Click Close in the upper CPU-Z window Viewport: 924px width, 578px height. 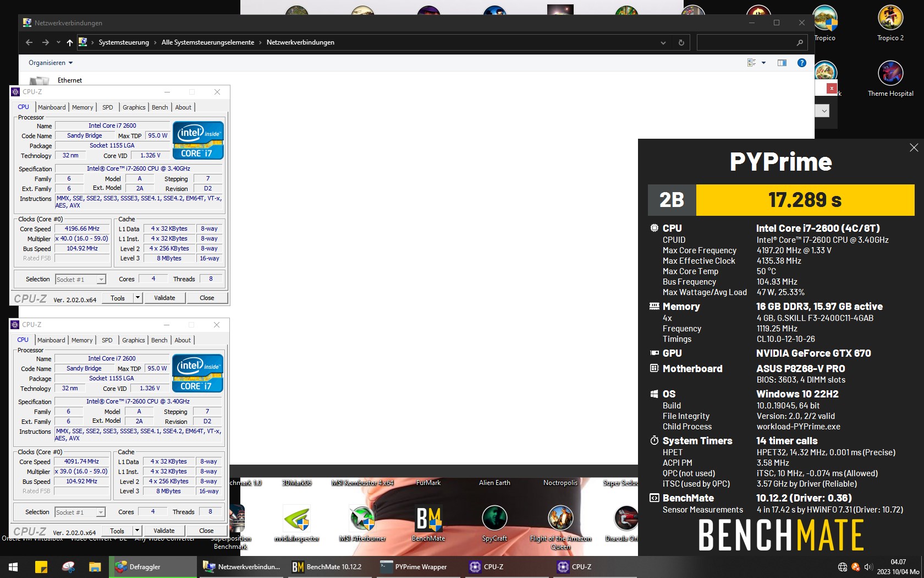[x=207, y=298]
